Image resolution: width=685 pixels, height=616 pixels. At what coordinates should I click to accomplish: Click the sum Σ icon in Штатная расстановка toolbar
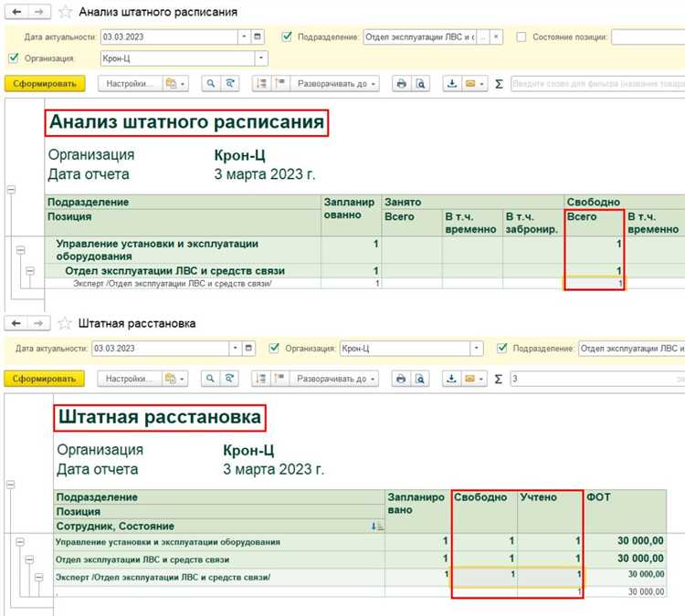click(x=498, y=379)
